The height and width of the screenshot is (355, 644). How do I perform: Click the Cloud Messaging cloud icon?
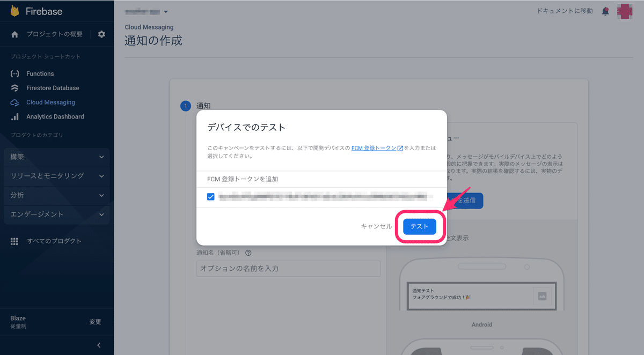click(15, 102)
